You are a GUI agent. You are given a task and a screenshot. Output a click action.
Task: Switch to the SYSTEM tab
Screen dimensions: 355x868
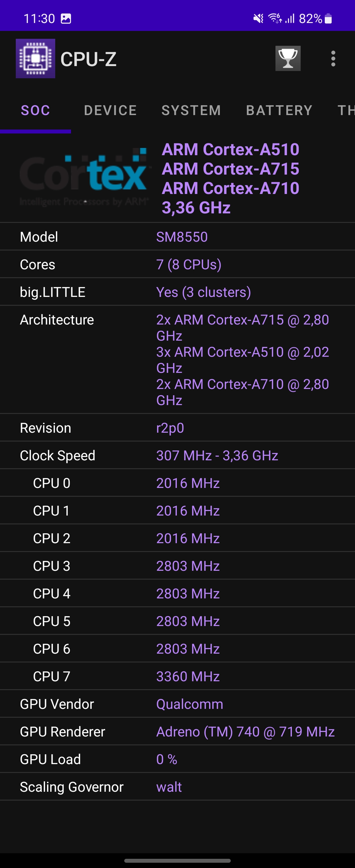tap(191, 110)
